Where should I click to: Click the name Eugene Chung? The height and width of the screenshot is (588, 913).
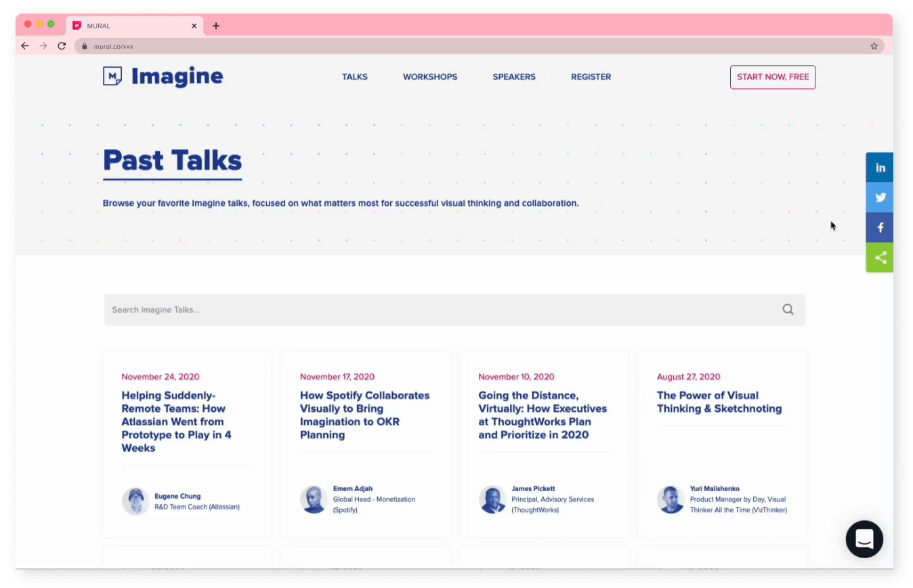(x=177, y=496)
